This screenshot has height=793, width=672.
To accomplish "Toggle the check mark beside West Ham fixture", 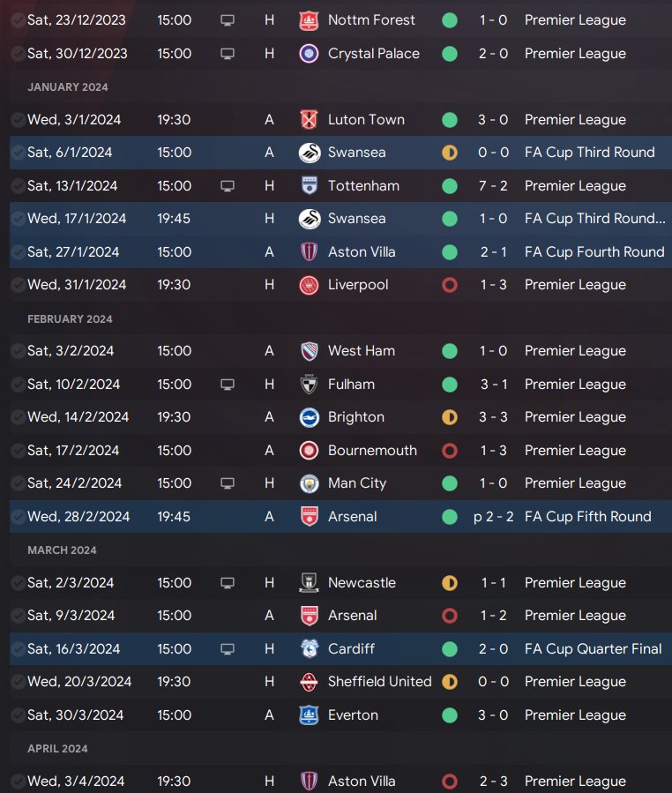I will tap(18, 351).
